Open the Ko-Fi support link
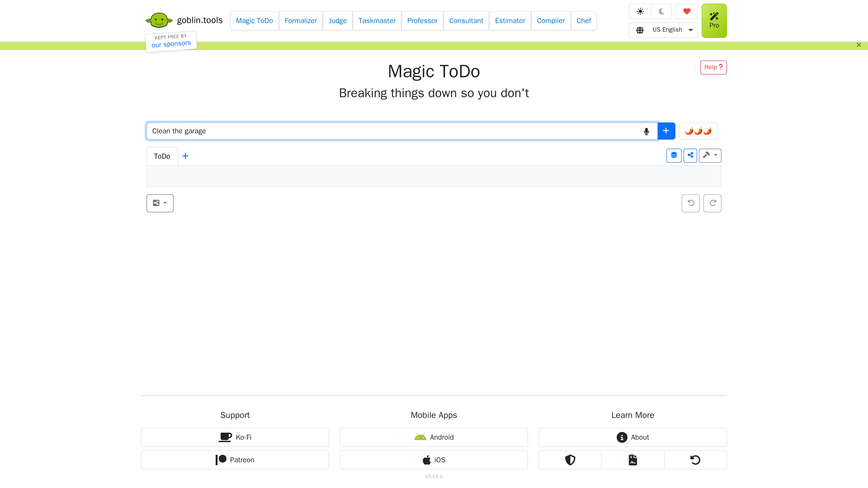The height and width of the screenshot is (488, 868). click(x=235, y=437)
